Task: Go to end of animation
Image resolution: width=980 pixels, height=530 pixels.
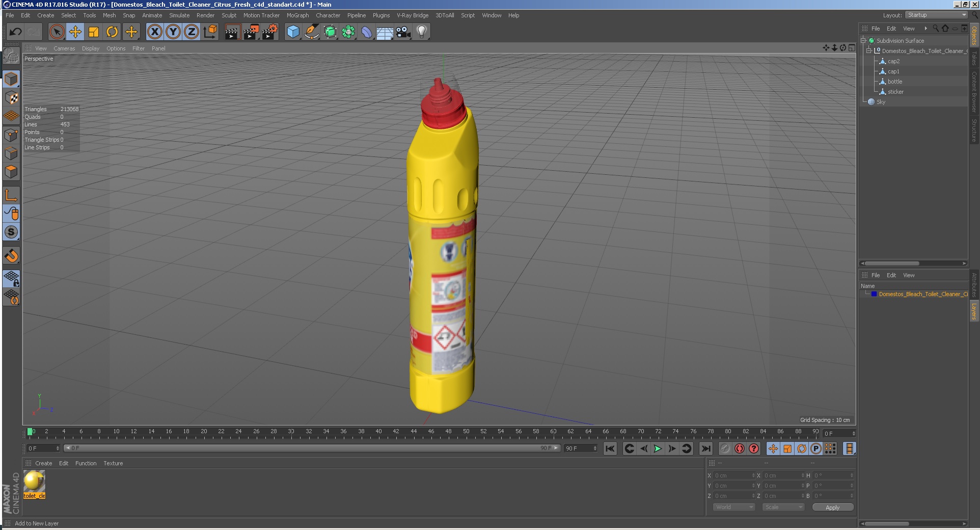Action: (705, 448)
